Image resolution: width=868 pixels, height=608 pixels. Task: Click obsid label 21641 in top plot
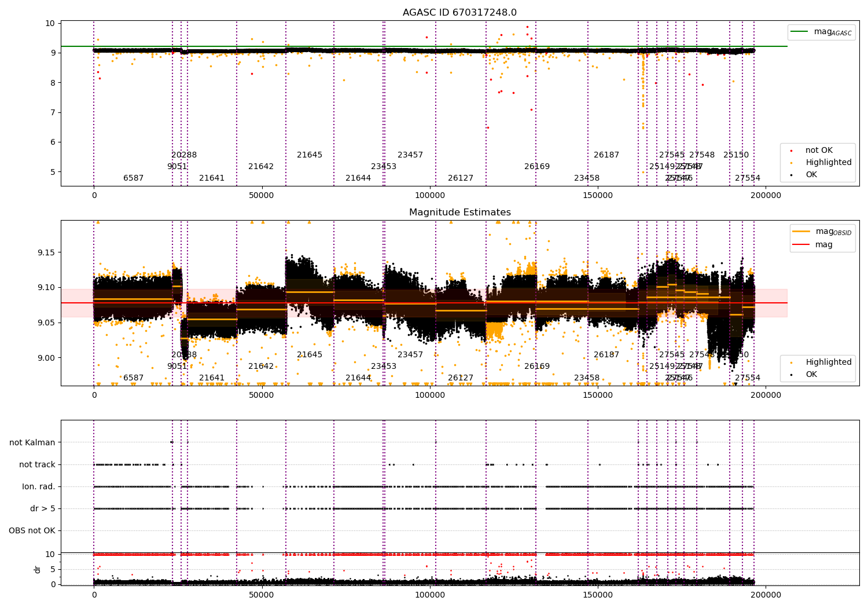tap(212, 178)
